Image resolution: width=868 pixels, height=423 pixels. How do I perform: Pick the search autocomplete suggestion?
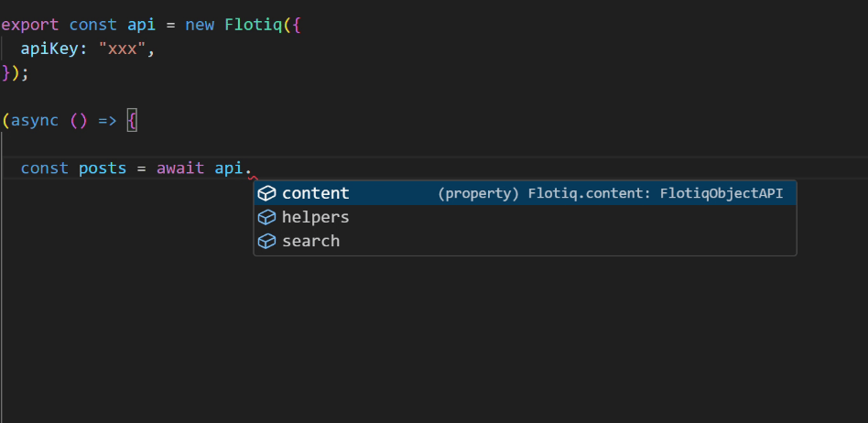click(310, 241)
